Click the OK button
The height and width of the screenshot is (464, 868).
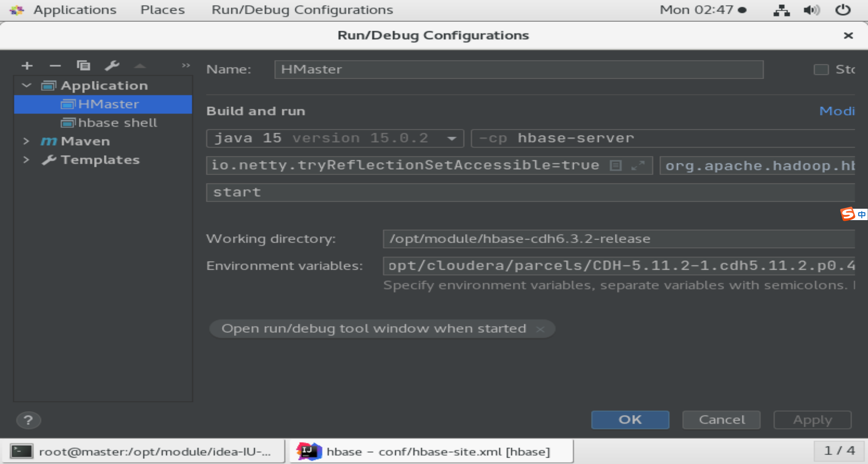(x=630, y=420)
